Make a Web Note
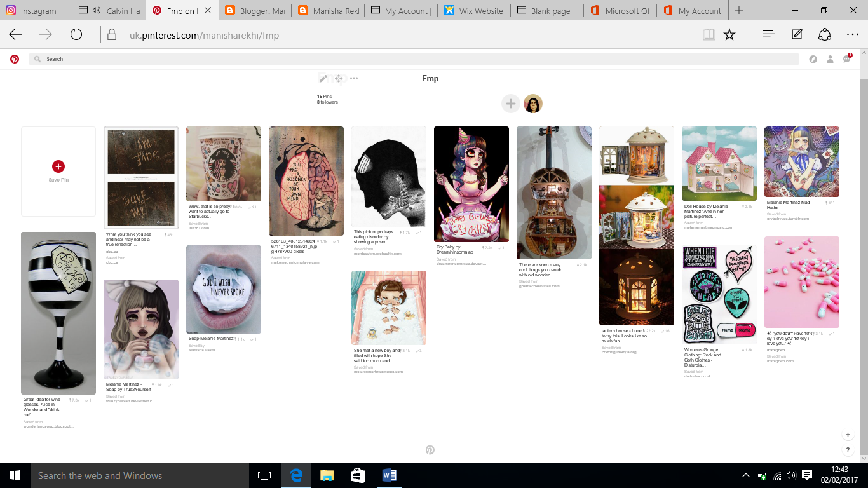 click(797, 35)
